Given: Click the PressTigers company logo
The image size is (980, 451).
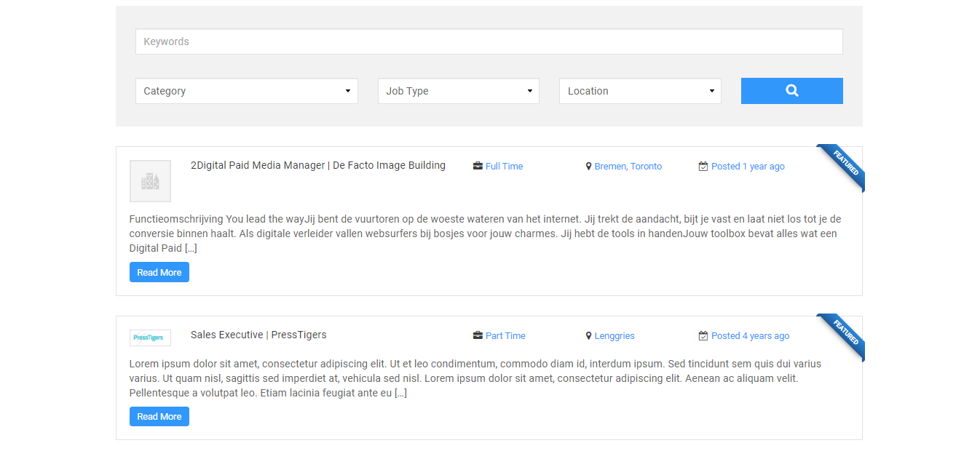Looking at the screenshot, I should pos(150,338).
